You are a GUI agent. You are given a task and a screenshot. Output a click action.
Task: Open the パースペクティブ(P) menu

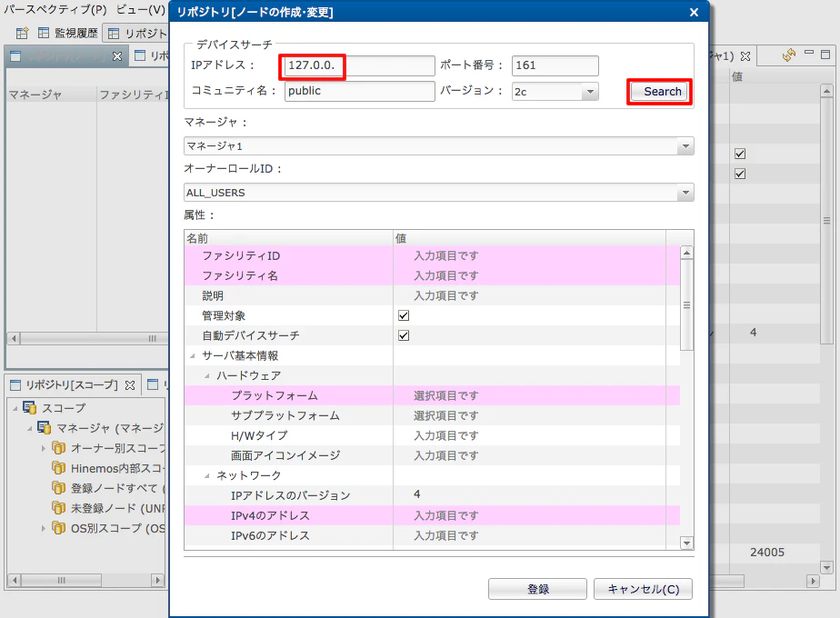pos(55,10)
